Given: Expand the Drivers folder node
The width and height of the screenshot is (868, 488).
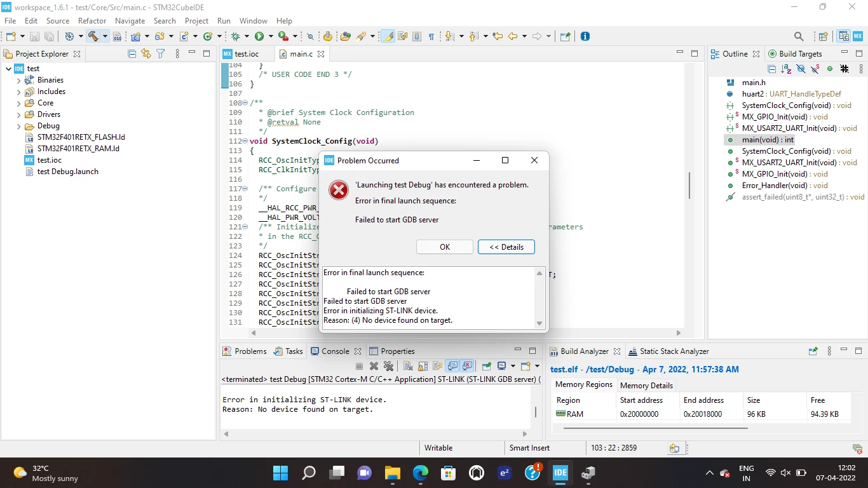Looking at the screenshot, I should pyautogui.click(x=19, y=114).
